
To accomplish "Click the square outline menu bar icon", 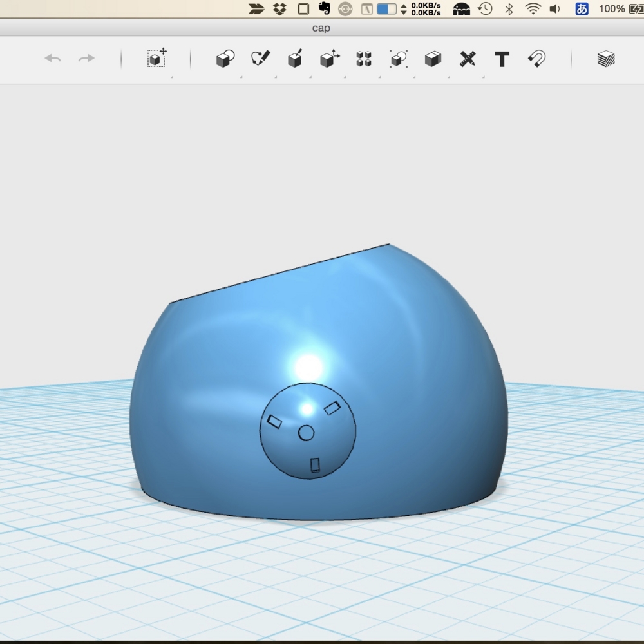I will coord(303,8).
